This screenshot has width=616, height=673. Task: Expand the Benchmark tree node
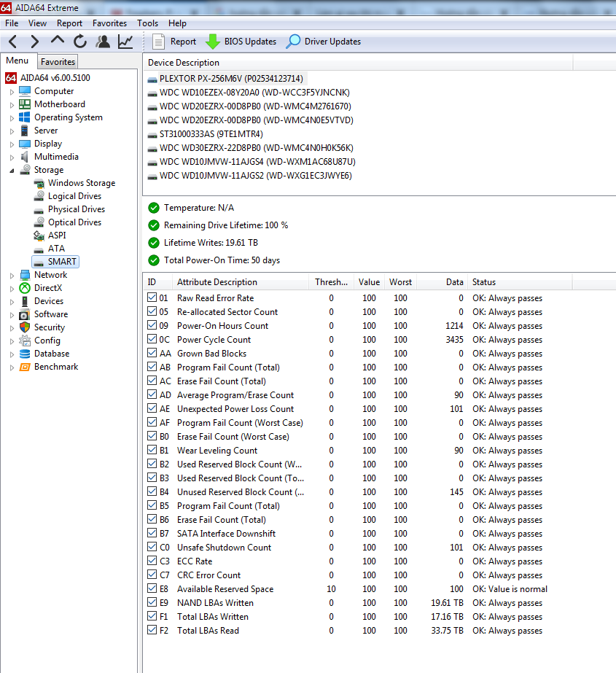click(x=12, y=367)
